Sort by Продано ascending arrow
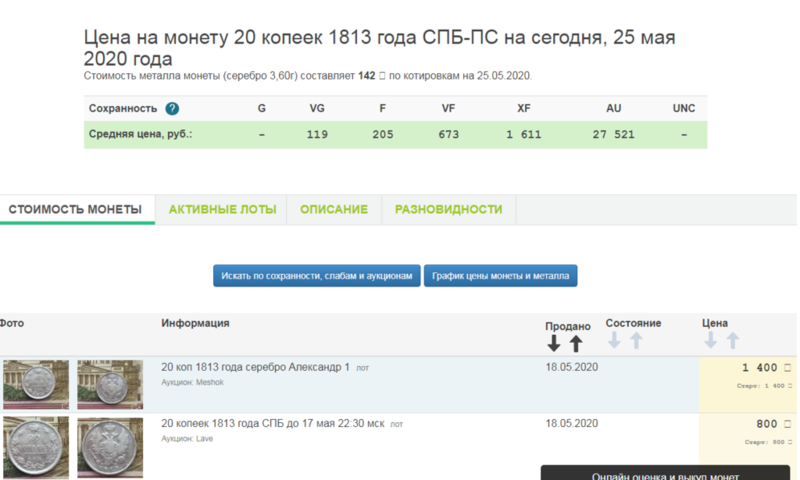 coord(576,343)
